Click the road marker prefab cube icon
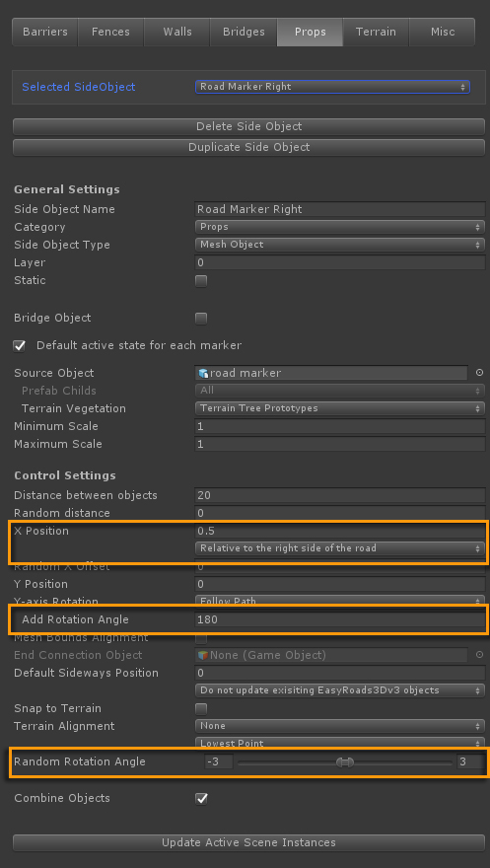Image resolution: width=490 pixels, height=868 pixels. pyautogui.click(x=203, y=373)
